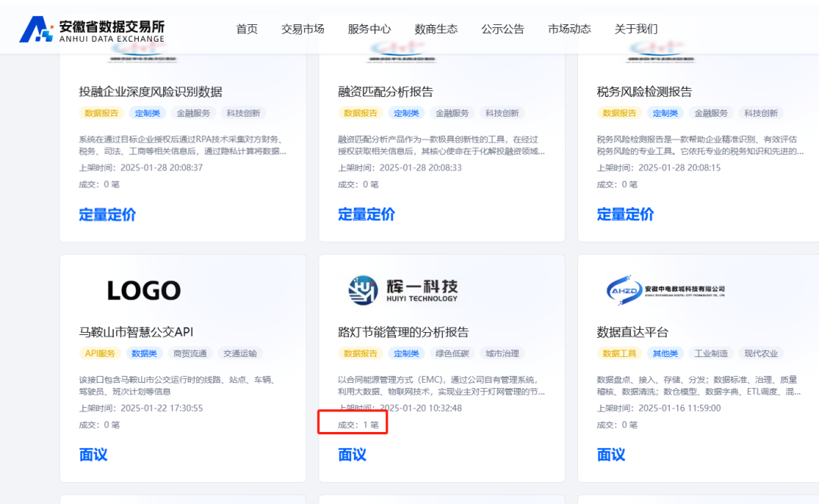Screen dimensions: 819x504
Task: Toggle the 数据类 tag on 马鞍山市智慧公交API
Action: [x=146, y=352]
